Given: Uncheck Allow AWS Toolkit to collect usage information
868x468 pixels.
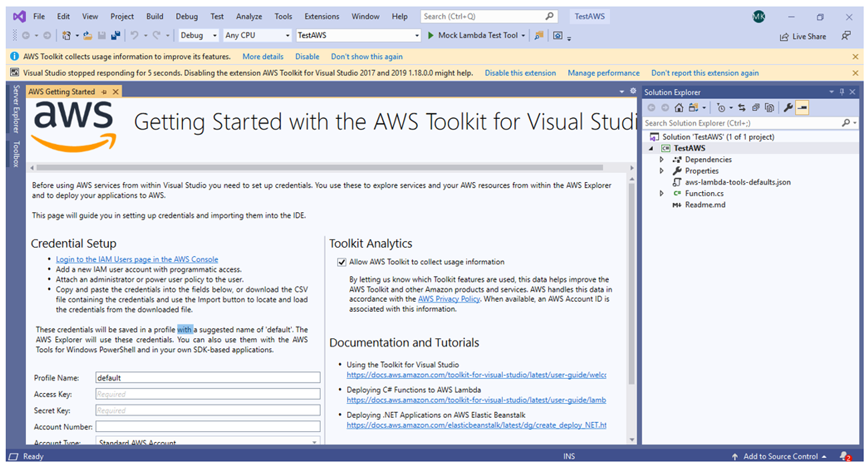Looking at the screenshot, I should click(x=342, y=262).
